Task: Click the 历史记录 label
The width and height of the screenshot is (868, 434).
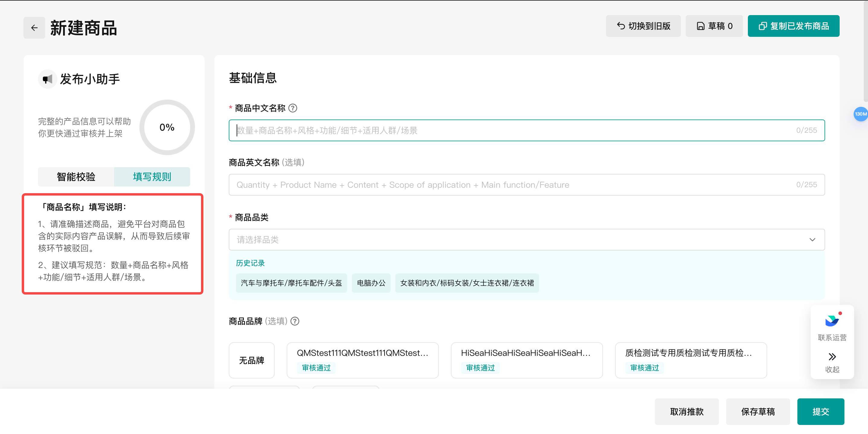Action: click(251, 263)
